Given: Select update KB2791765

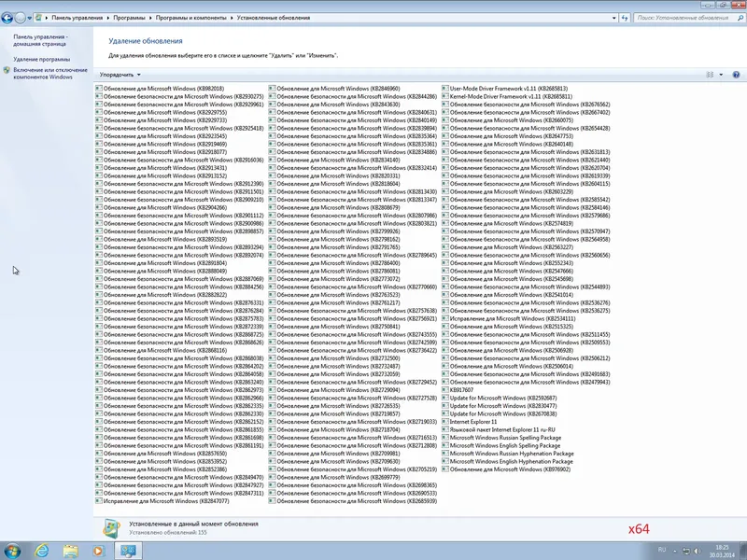Looking at the screenshot, I should pyautogui.click(x=334, y=247).
